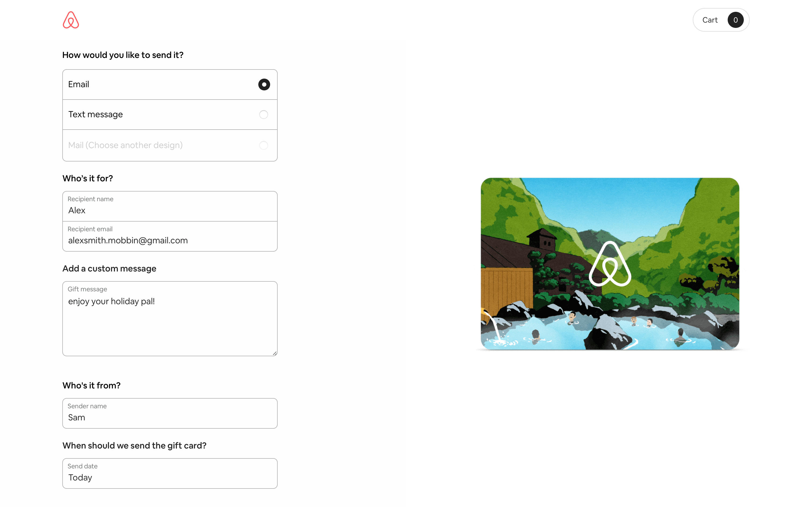Open the Send date dropdown
This screenshot has height=507, width=812.
coord(170,473)
